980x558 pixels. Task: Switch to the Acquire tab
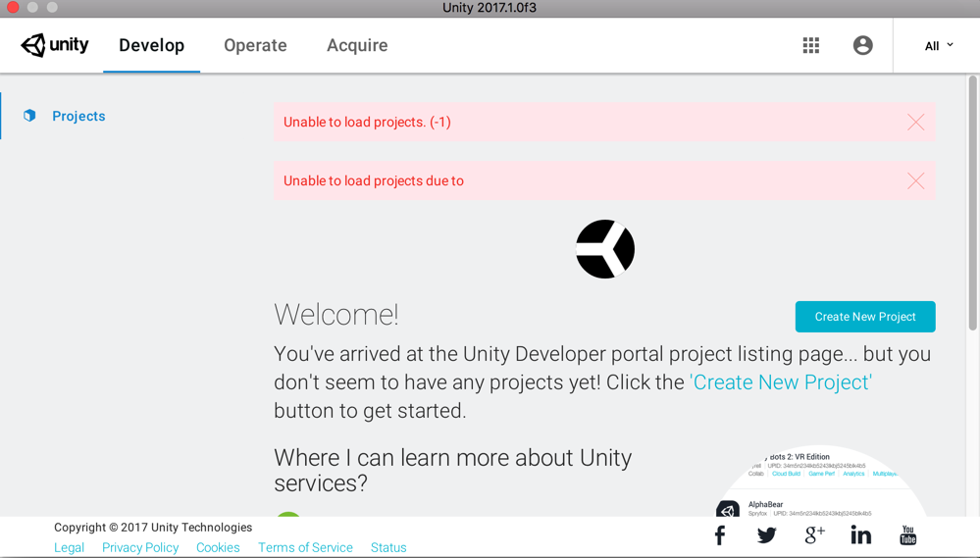point(357,45)
